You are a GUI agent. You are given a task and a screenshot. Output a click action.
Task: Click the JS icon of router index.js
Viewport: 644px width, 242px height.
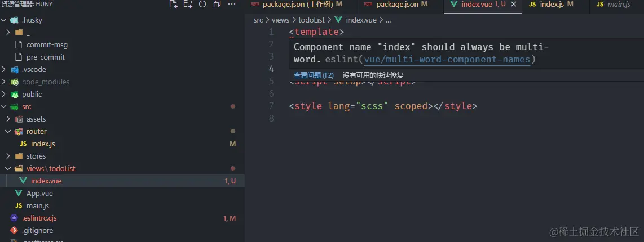click(x=24, y=144)
